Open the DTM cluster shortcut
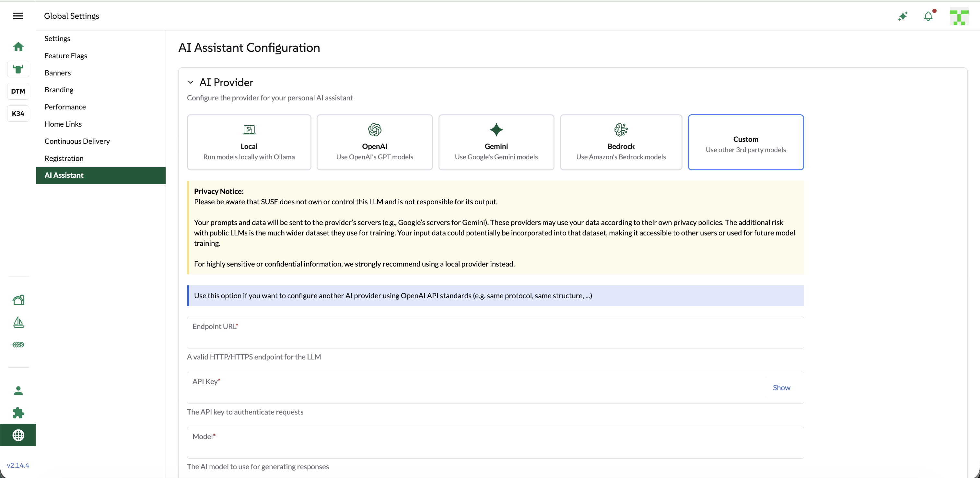980x478 pixels. [x=18, y=91]
